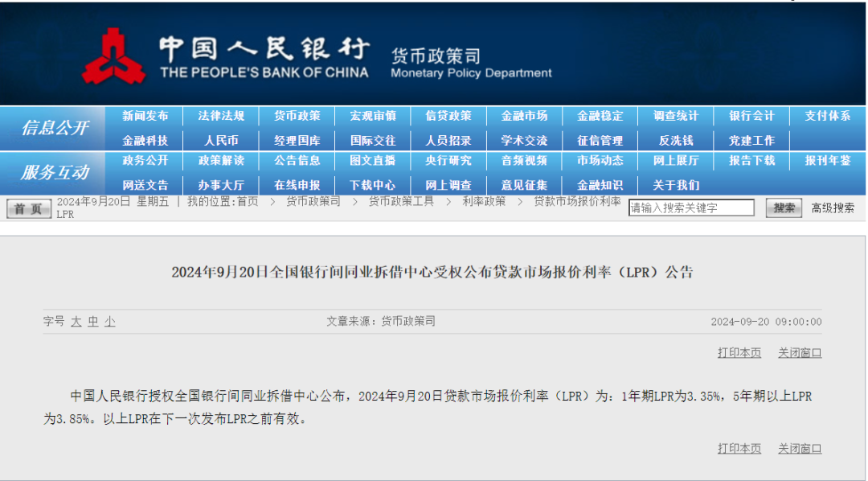The height and width of the screenshot is (481, 868).
Task: Click the 首页 home button
Action: click(29, 207)
